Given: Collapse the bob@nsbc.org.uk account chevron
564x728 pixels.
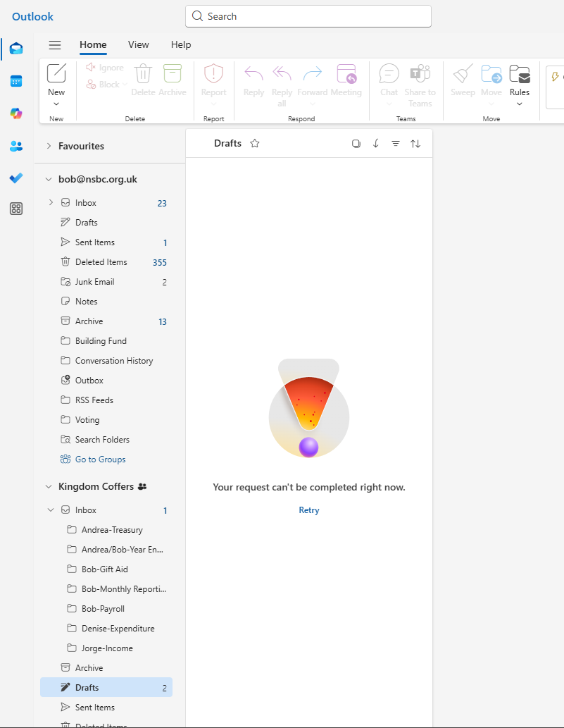Looking at the screenshot, I should point(49,179).
